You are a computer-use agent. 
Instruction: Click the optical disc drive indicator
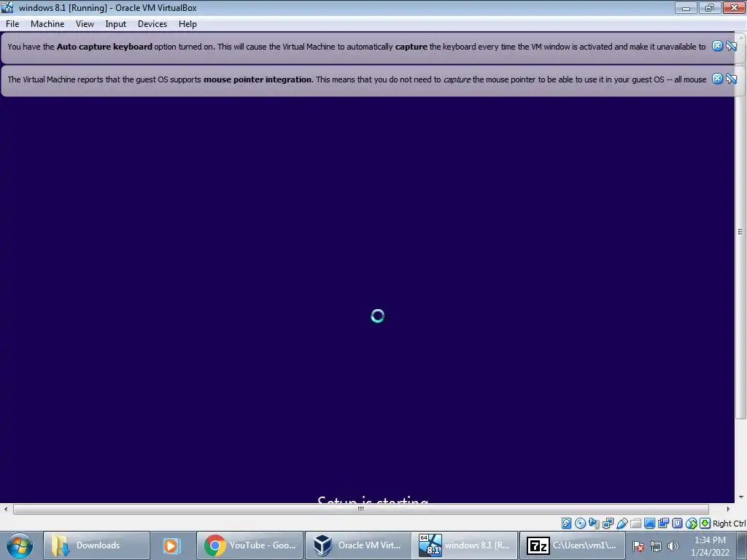pyautogui.click(x=580, y=524)
